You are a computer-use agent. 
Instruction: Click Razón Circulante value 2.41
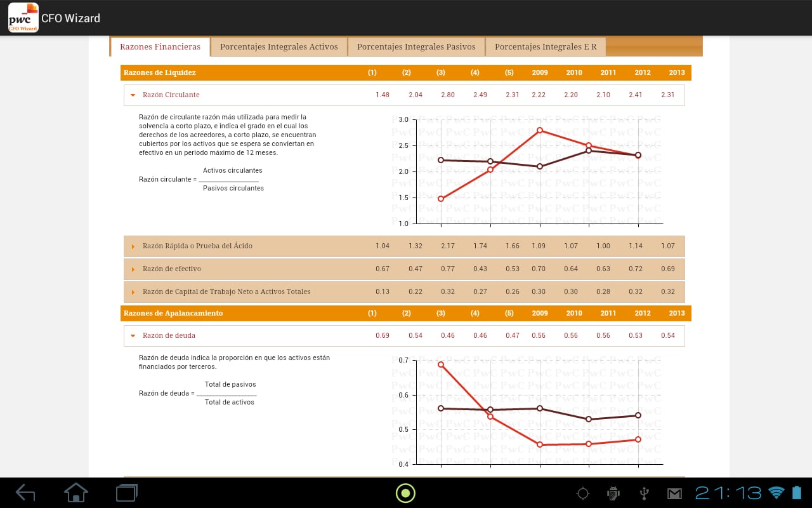[636, 95]
